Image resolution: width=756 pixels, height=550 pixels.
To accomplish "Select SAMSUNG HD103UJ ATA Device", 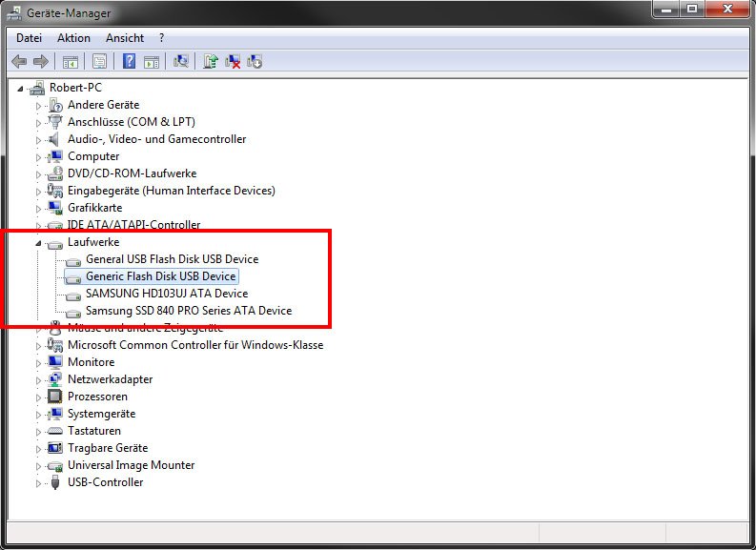I will point(166,294).
